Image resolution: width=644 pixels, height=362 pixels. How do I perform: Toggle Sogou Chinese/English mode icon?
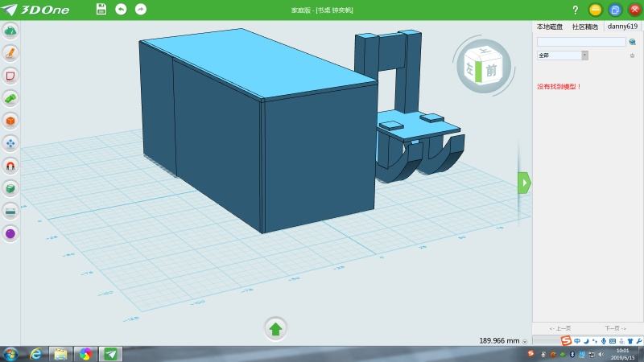pyautogui.click(x=577, y=341)
